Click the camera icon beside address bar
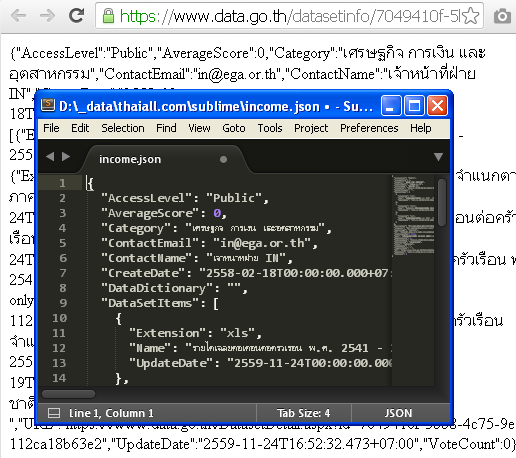The width and height of the screenshot is (516, 458). coord(502,16)
